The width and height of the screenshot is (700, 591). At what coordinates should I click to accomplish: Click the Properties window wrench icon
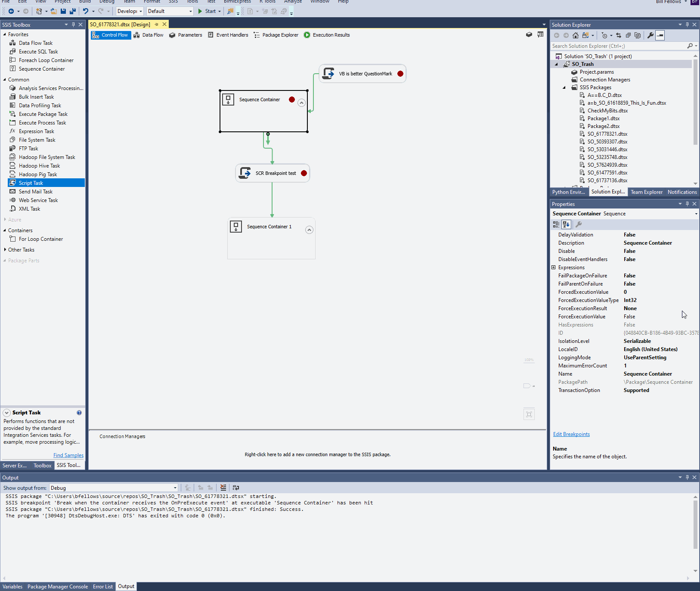coord(579,224)
